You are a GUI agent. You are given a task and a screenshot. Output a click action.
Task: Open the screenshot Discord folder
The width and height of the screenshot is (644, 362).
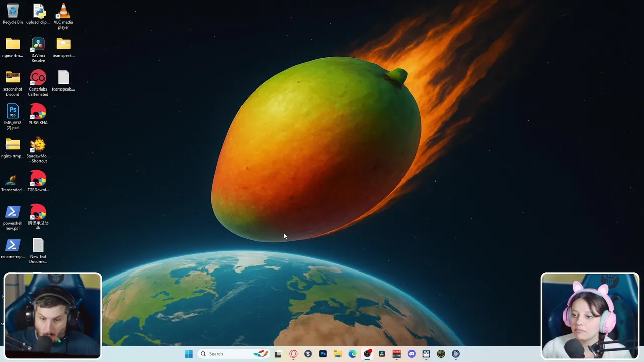click(x=13, y=83)
